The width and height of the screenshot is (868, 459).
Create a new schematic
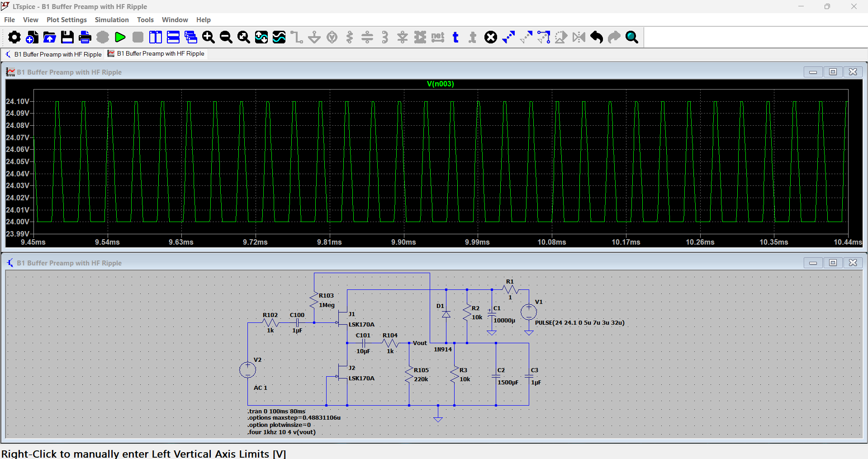[x=32, y=37]
